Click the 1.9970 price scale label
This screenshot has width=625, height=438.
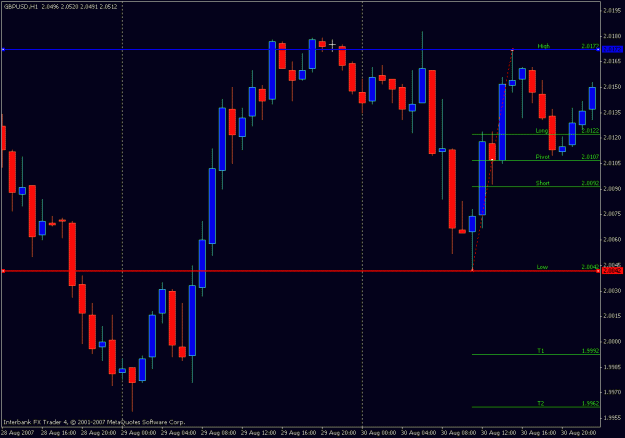coord(613,392)
